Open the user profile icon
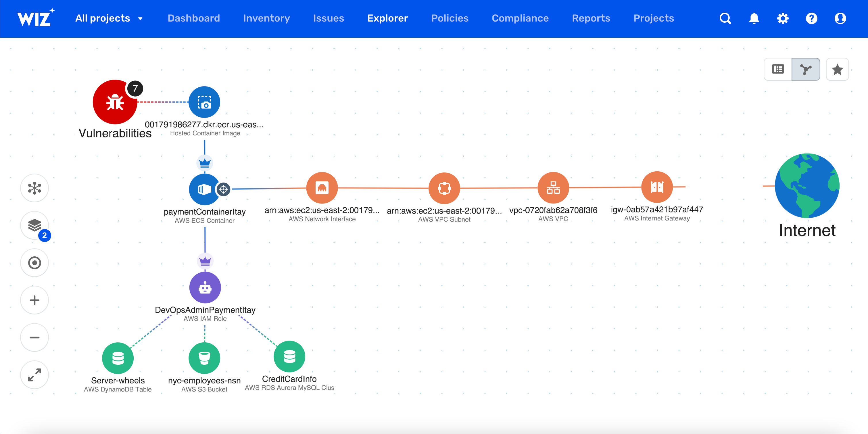This screenshot has width=868, height=434. pos(840,18)
